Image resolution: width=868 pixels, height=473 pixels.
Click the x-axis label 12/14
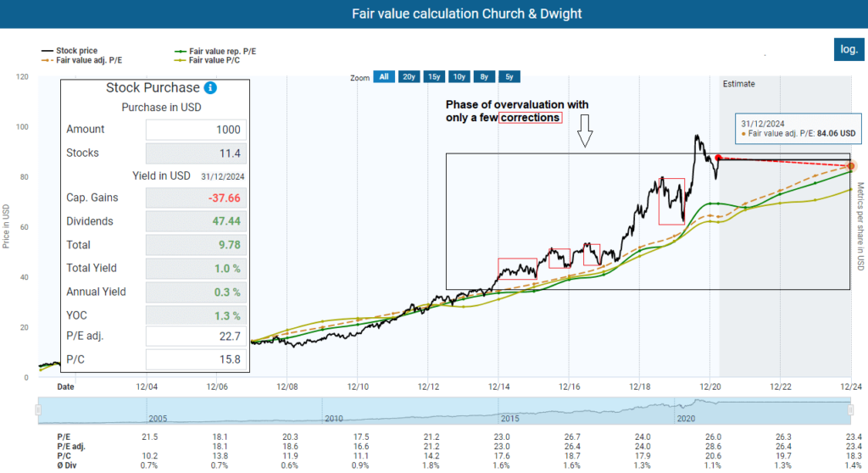[x=498, y=387]
